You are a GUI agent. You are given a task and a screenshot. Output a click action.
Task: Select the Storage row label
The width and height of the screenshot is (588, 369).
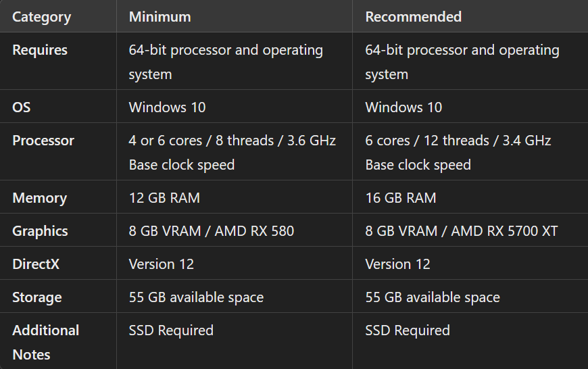[x=36, y=297]
